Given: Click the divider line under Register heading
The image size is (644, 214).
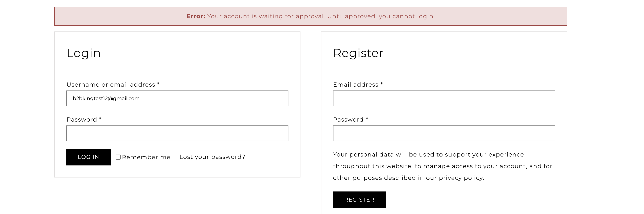Looking at the screenshot, I should [x=444, y=67].
